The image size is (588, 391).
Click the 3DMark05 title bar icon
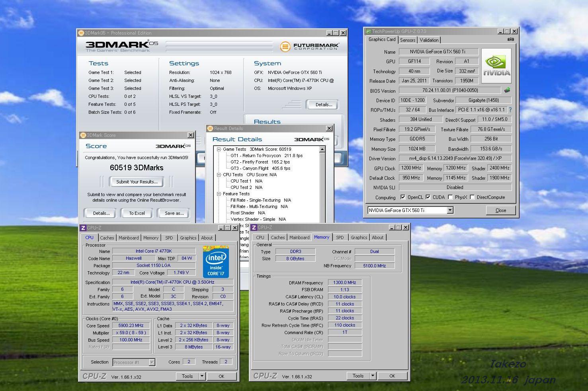click(x=81, y=33)
